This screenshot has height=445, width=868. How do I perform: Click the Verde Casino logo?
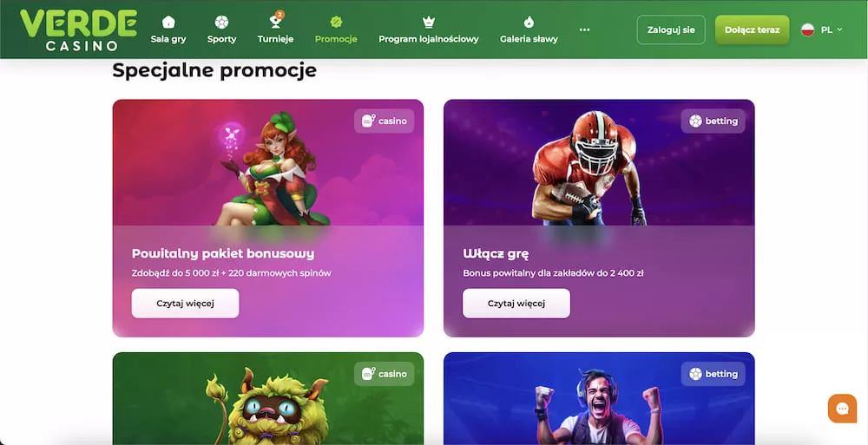point(78,29)
